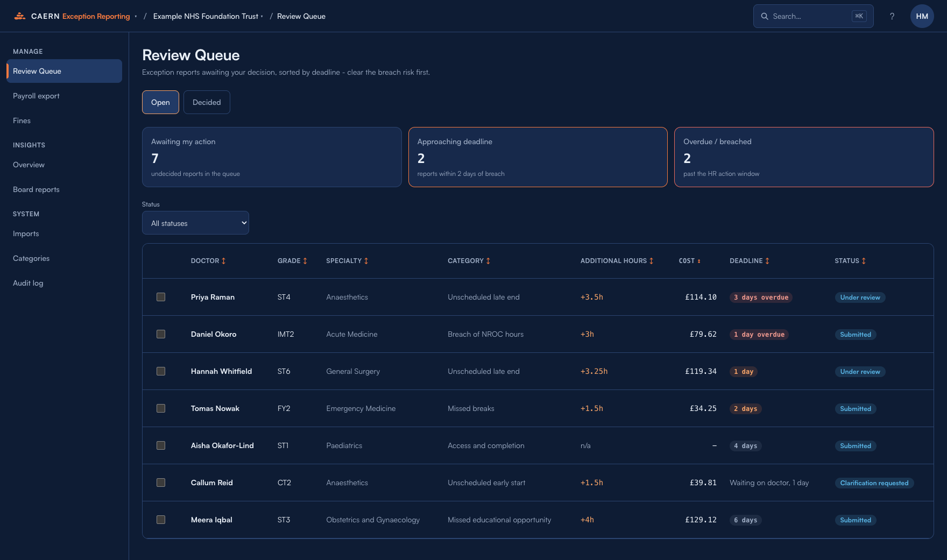Tick the checkbox for Callum Reid
Image resolution: width=947 pixels, height=560 pixels.
[x=161, y=483]
